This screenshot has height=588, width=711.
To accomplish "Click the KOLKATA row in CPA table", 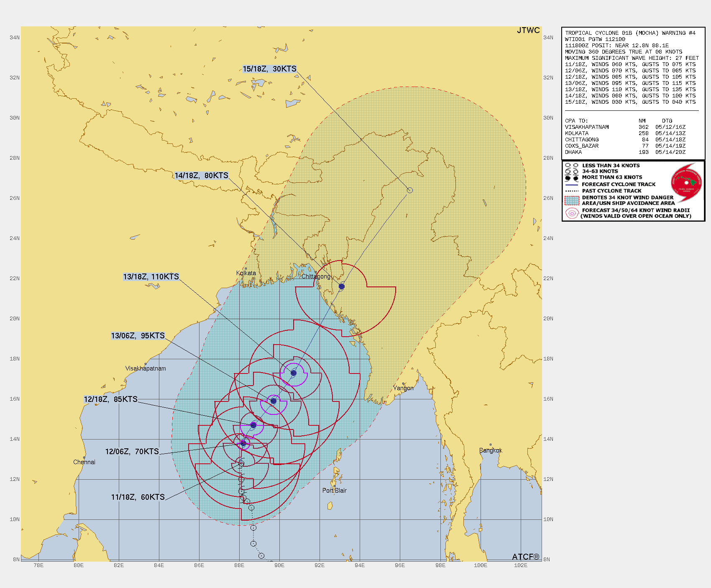I will click(x=625, y=133).
